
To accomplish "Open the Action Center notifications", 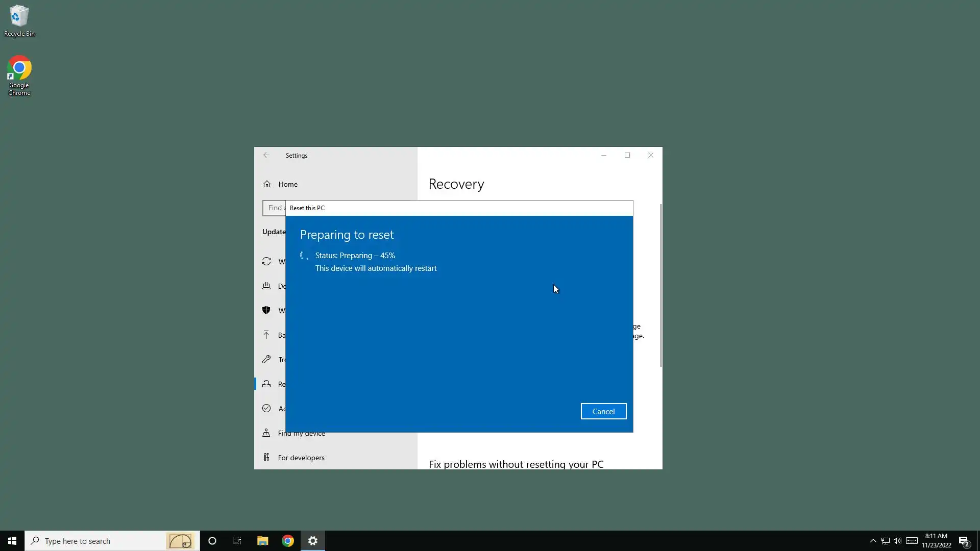I will click(x=964, y=541).
